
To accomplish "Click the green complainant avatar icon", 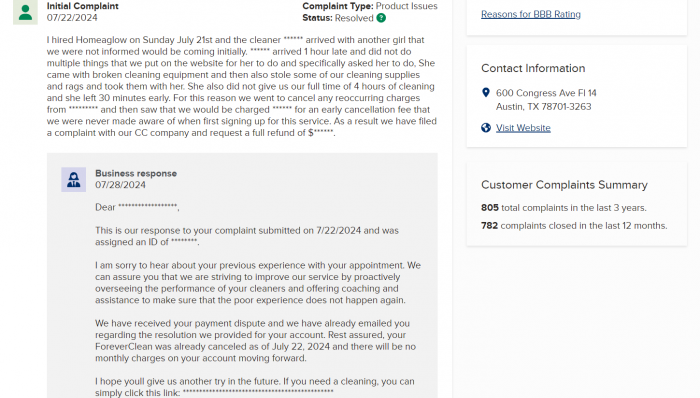I will 25,12.
